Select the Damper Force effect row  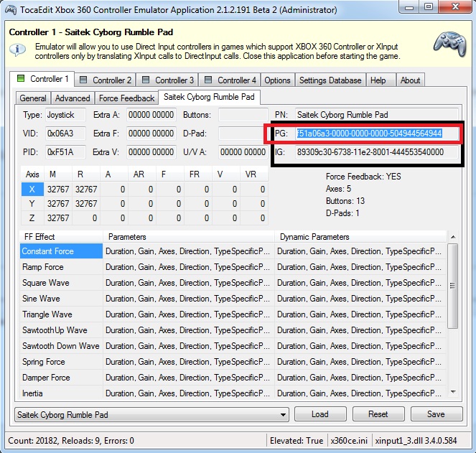tap(233, 378)
